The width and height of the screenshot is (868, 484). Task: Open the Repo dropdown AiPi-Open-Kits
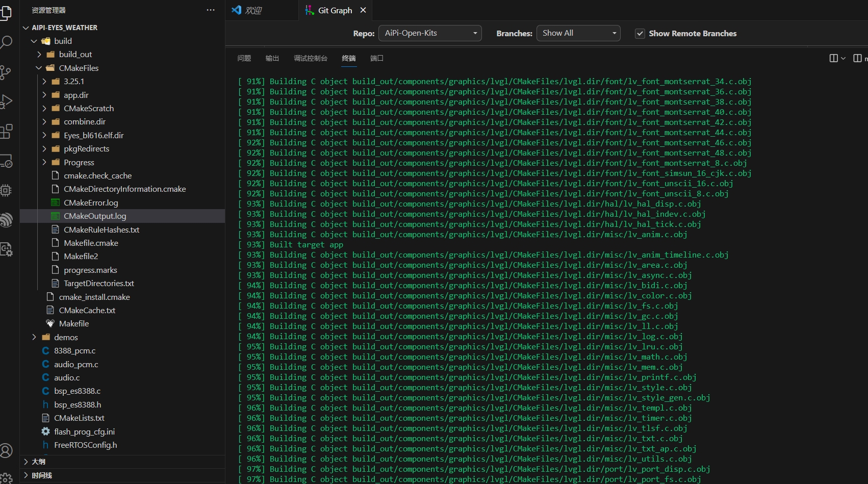[430, 33]
